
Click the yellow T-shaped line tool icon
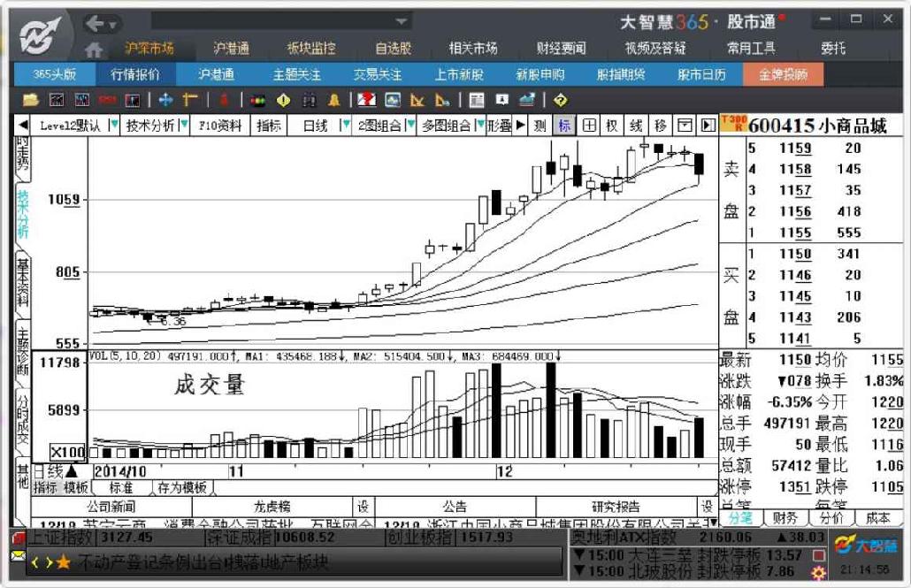190,101
